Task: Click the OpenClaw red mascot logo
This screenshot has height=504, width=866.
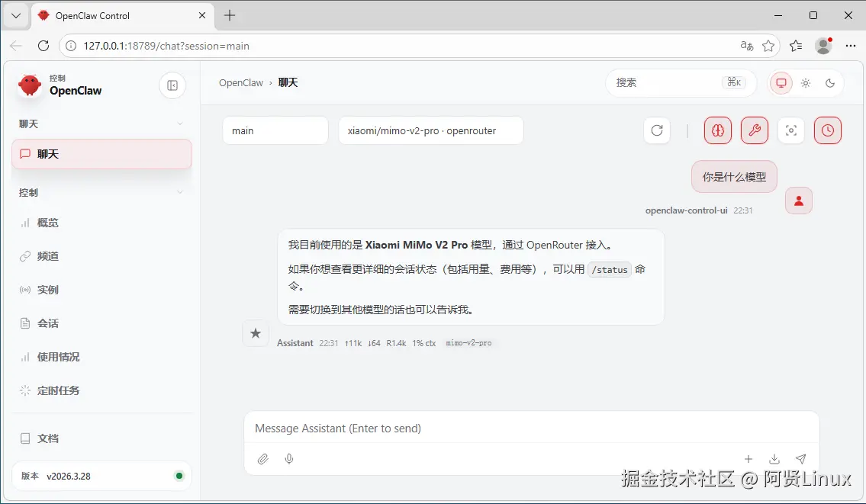Action: tap(29, 85)
